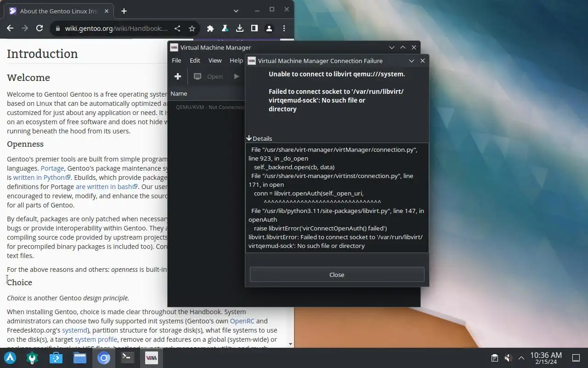Click the show desktop button

(x=576, y=358)
